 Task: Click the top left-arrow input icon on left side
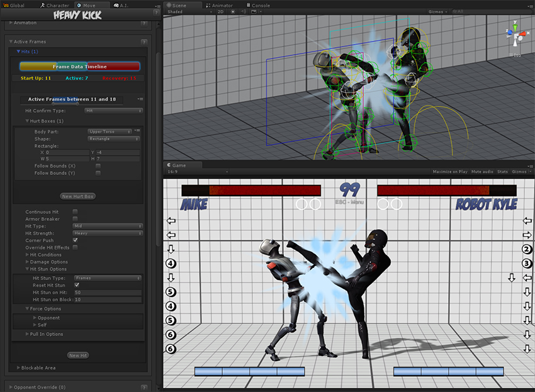(171, 221)
